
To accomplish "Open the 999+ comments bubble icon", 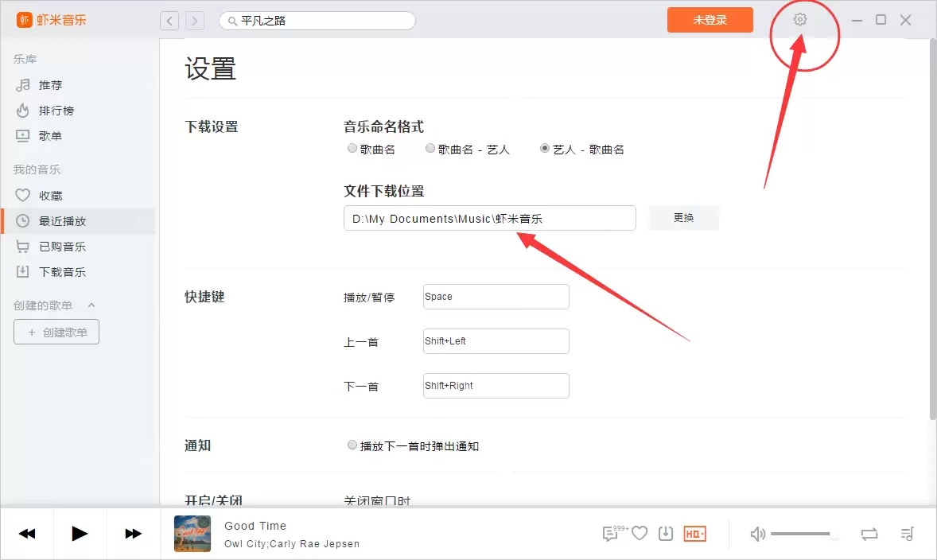I will tap(611, 533).
